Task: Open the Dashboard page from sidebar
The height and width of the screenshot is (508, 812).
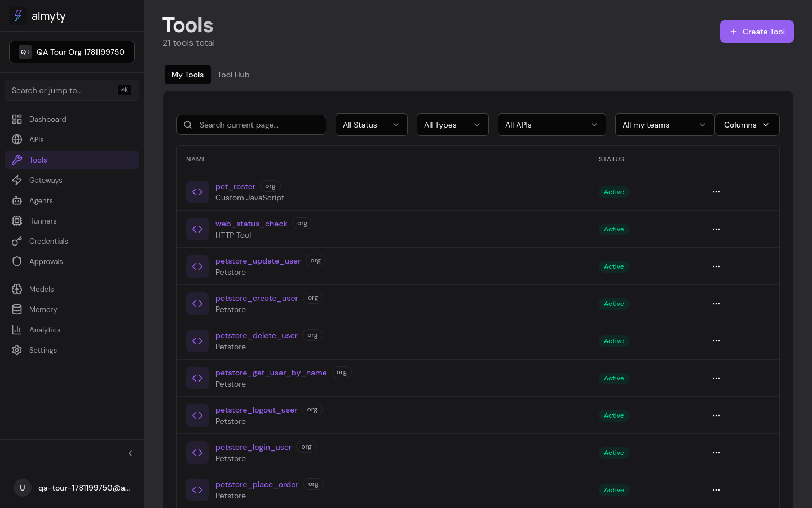Action: pyautogui.click(x=72, y=119)
